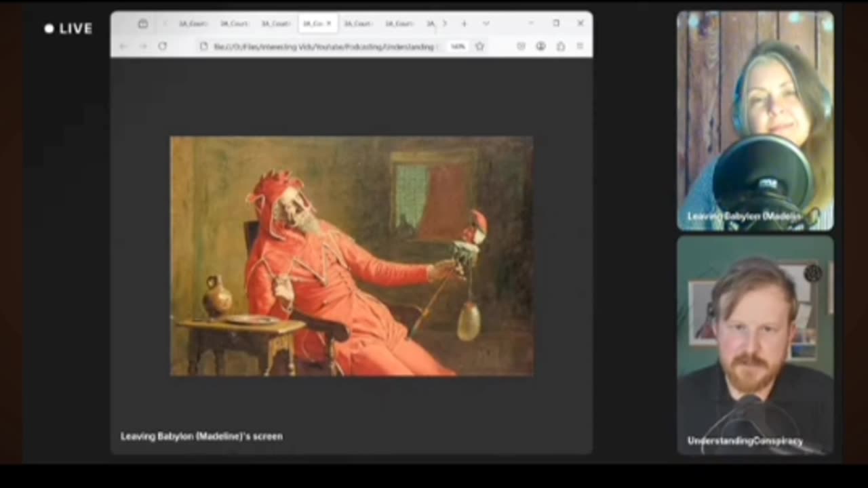Bookmark this page with the star icon
This screenshot has height=488, width=868.
[479, 46]
